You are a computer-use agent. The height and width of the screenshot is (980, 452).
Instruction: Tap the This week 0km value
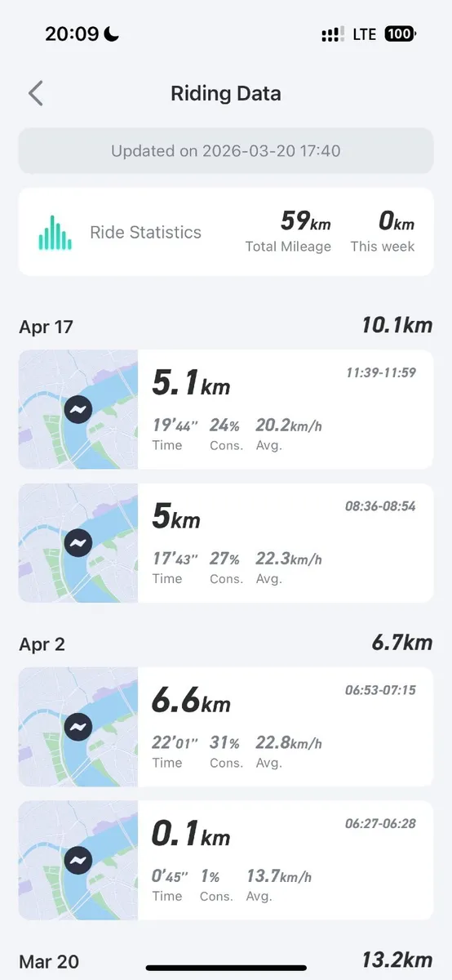tap(397, 221)
